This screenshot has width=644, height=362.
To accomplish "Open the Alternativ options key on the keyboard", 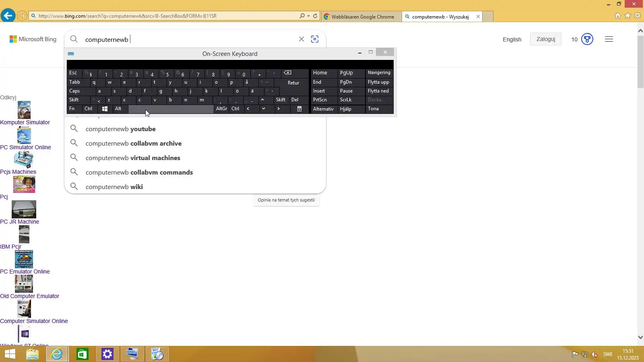I will (x=324, y=109).
